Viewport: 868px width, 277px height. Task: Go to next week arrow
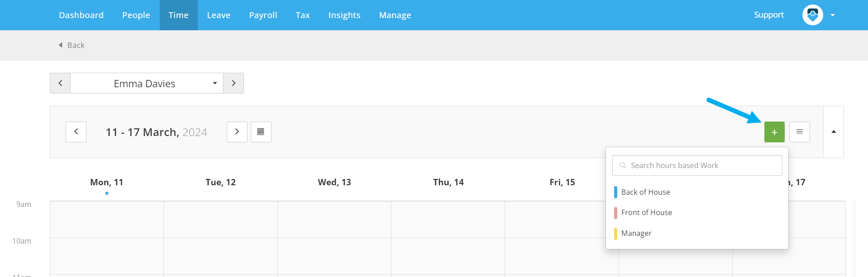[x=237, y=132]
